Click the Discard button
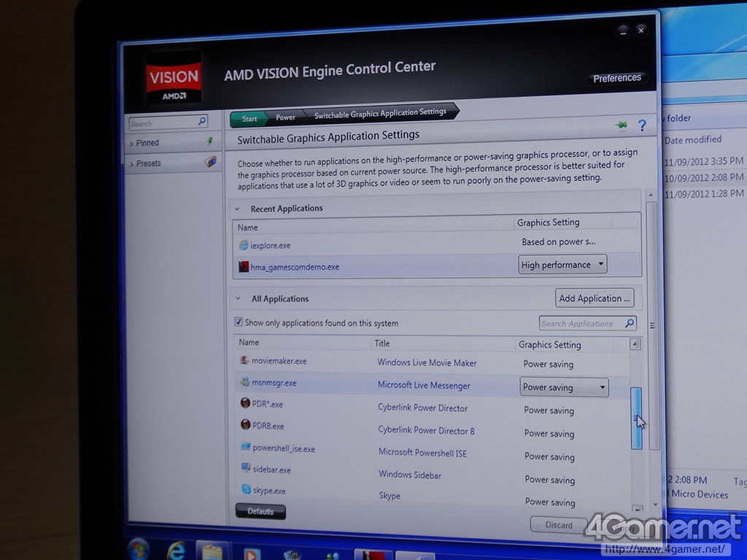 [x=558, y=525]
